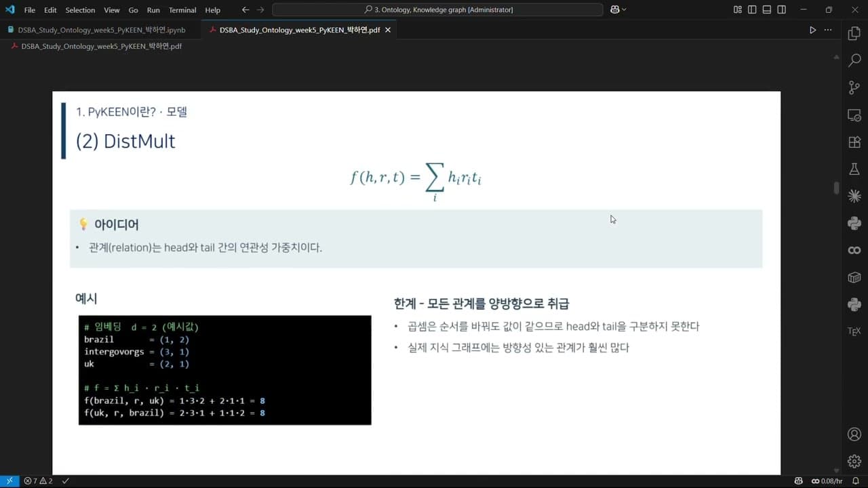Open the Search view icon

(x=854, y=60)
